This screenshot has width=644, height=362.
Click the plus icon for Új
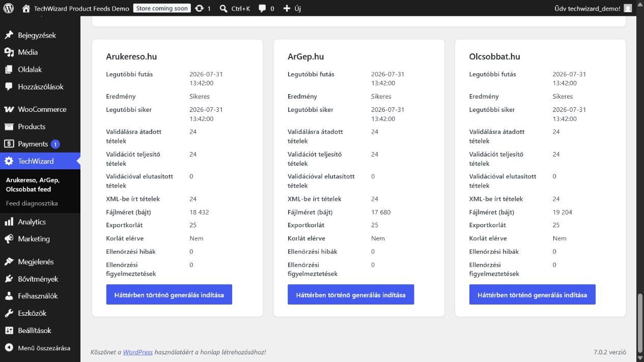click(287, 8)
